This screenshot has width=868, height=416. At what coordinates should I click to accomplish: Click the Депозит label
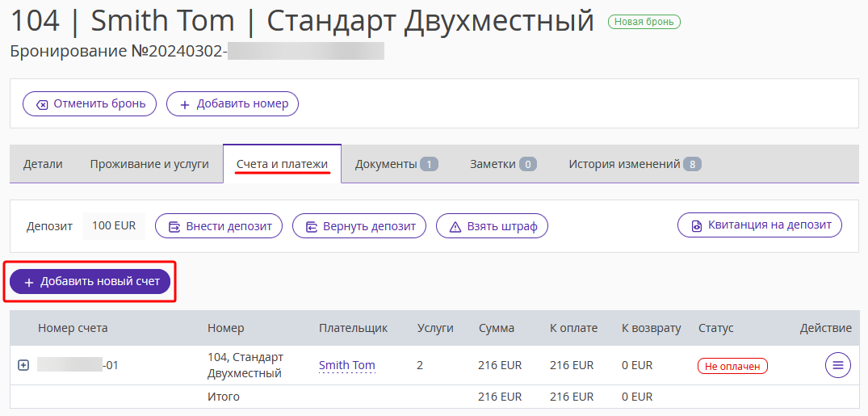tap(49, 226)
